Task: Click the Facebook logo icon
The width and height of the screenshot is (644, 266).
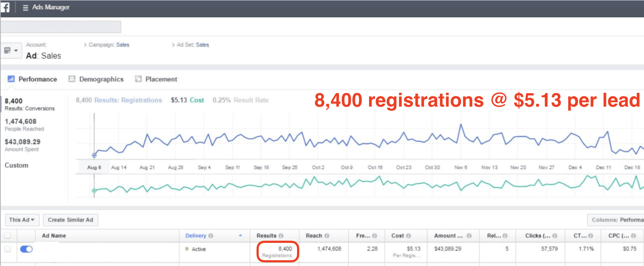Action: point(5,7)
